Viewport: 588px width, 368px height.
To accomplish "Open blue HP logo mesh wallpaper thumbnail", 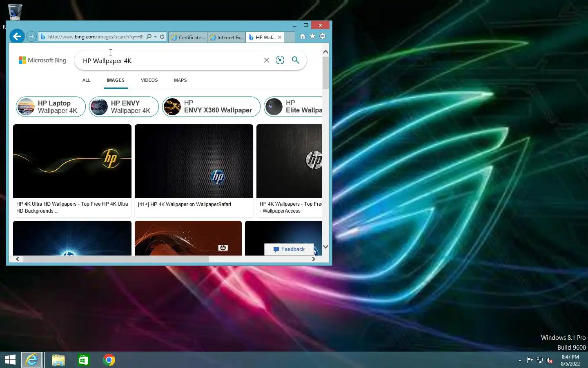I will [x=194, y=161].
